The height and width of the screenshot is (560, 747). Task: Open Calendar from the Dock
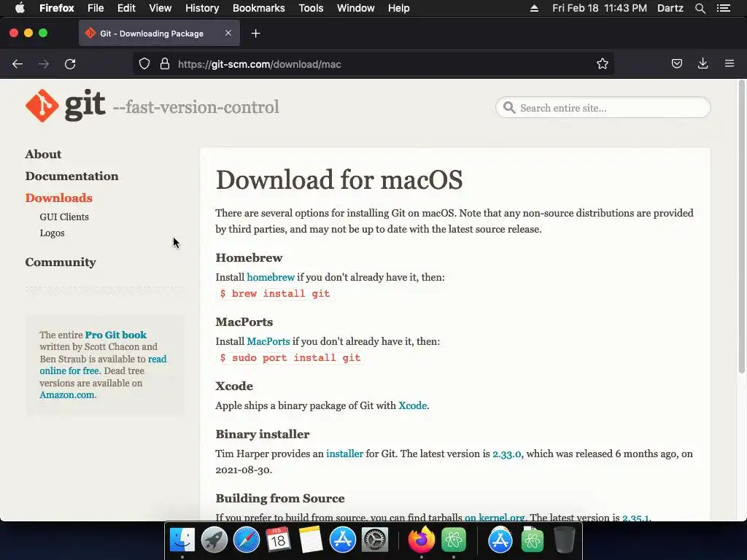click(x=278, y=540)
